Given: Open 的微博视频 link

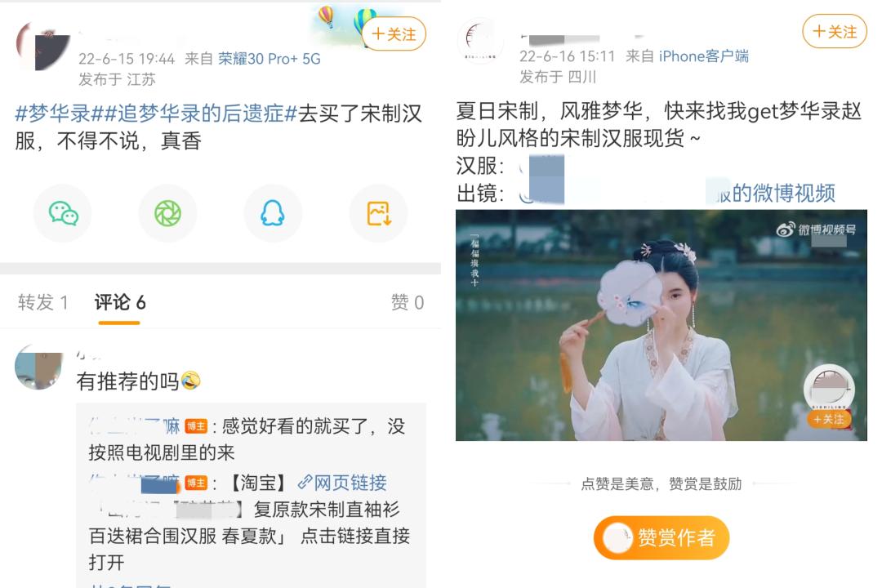Looking at the screenshot, I should tap(783, 193).
